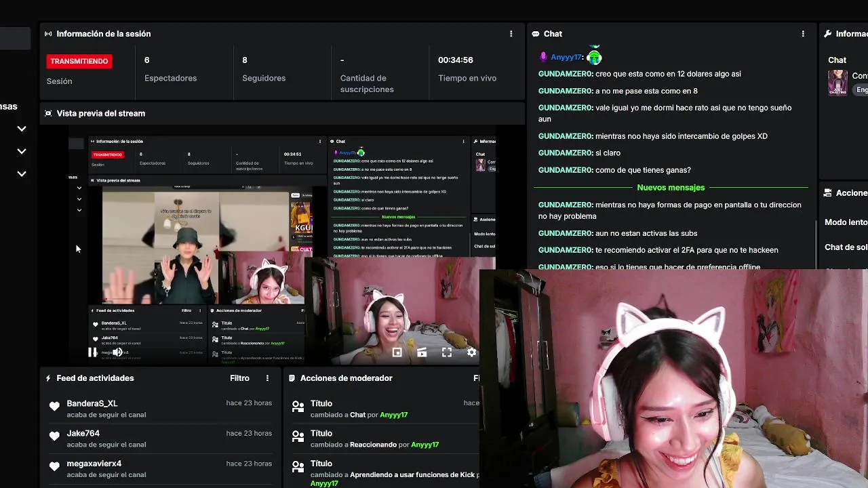Image resolution: width=868 pixels, height=488 pixels.
Task: Open megaxavierx4 user in activity feed
Action: [94, 464]
